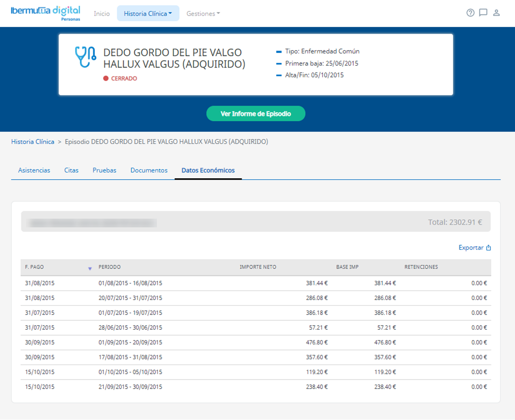Click the stethoscope episode icon
The height and width of the screenshot is (420, 515).
coord(85,57)
